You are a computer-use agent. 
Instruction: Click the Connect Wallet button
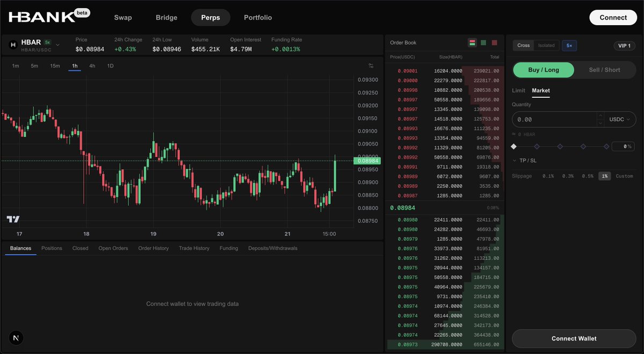(574, 338)
